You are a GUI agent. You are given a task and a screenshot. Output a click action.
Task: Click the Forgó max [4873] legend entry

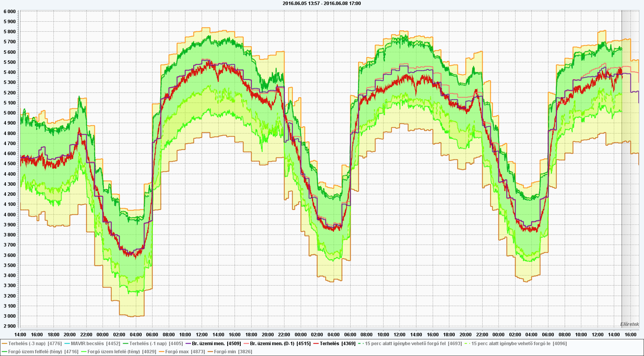pos(182,352)
